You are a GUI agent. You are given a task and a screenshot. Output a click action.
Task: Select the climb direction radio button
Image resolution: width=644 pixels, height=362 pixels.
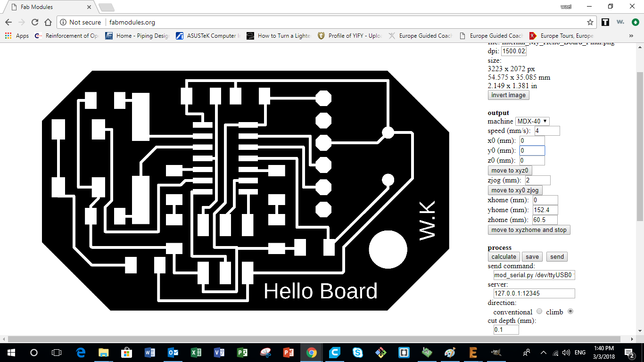tap(570, 312)
